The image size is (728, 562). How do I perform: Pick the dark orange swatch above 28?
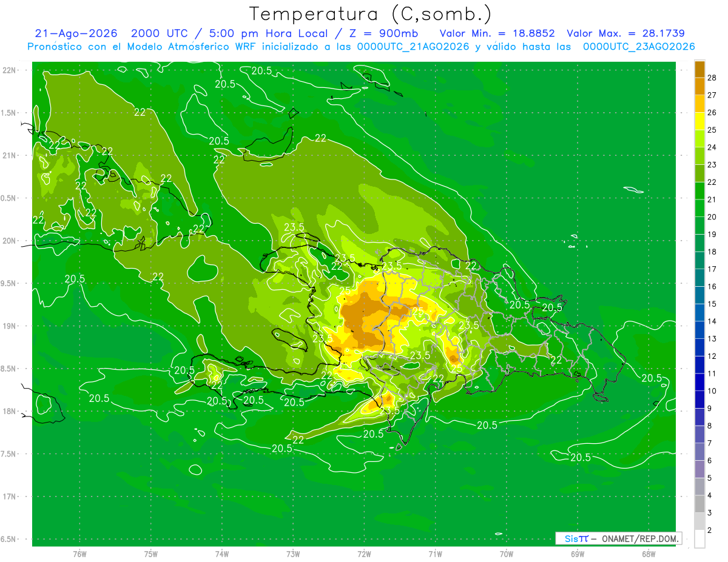(x=700, y=69)
